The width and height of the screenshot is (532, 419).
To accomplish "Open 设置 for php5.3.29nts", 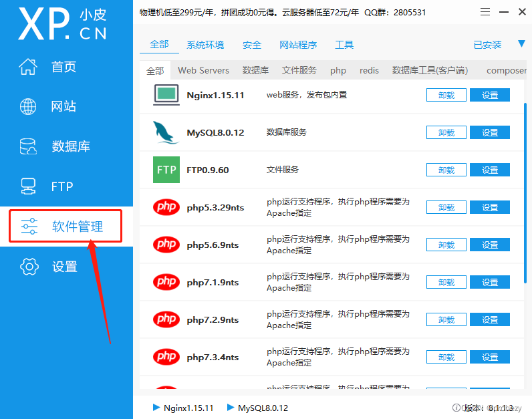I will coord(490,207).
